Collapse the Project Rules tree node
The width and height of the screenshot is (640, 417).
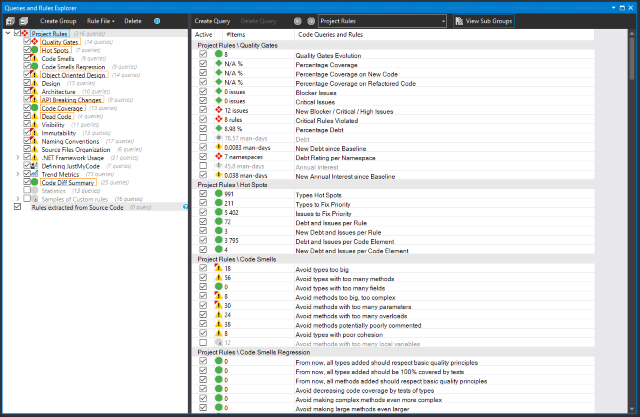coord(8,33)
